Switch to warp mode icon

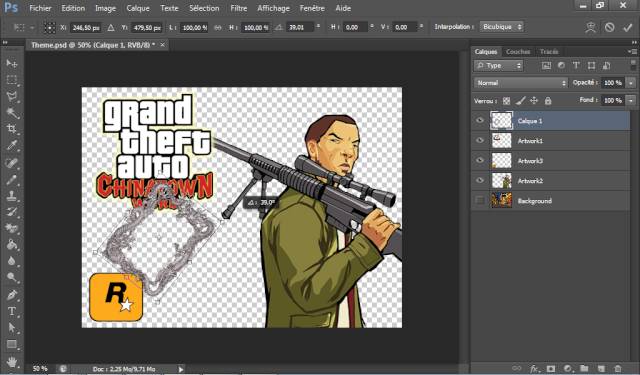[590, 27]
